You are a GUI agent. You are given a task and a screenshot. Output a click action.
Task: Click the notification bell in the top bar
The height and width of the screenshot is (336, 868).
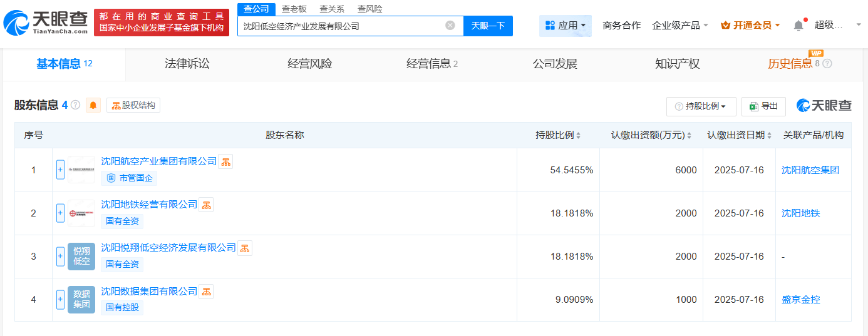click(x=798, y=26)
